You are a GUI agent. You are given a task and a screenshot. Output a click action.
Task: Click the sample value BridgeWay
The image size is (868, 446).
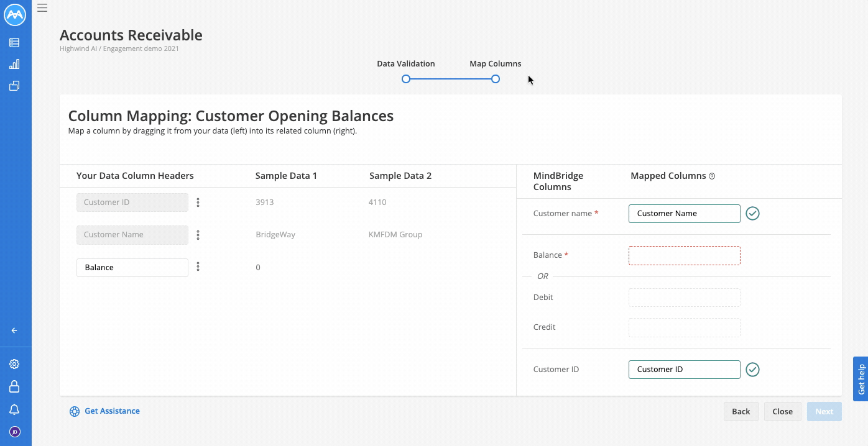click(275, 235)
